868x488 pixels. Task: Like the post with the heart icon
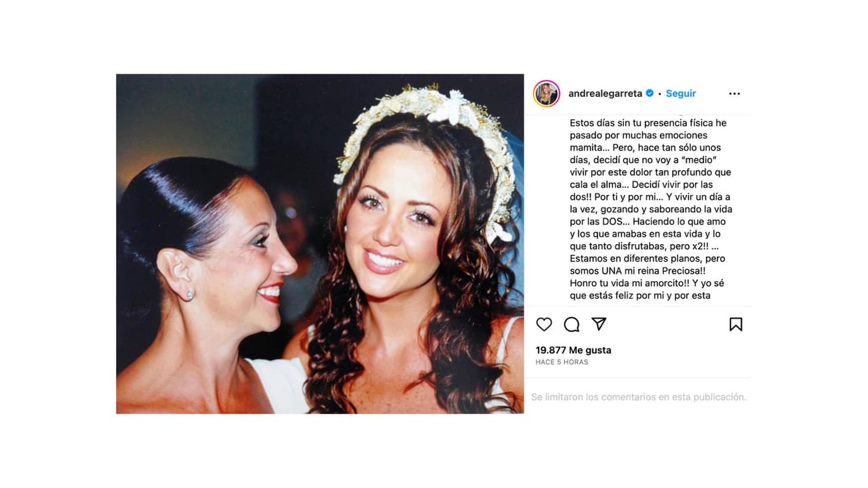click(544, 325)
